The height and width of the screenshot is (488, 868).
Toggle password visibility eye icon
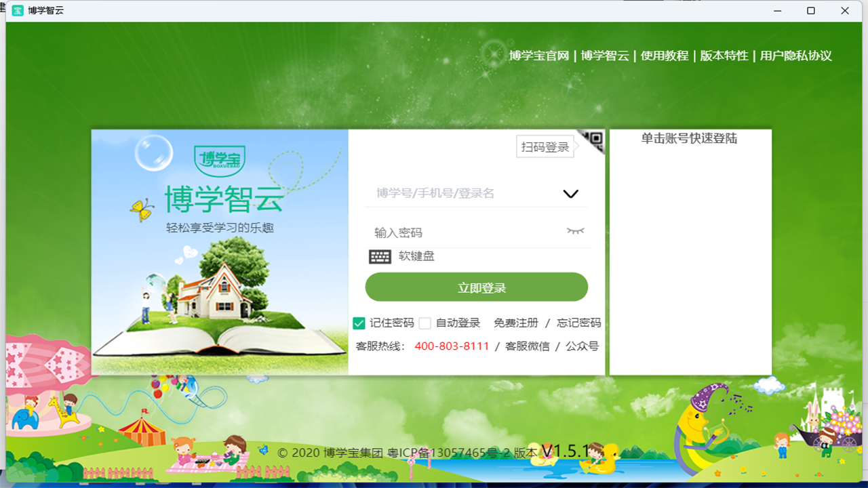pyautogui.click(x=575, y=232)
